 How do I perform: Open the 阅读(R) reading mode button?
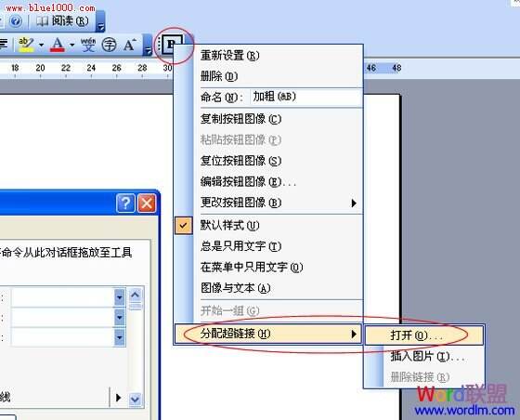(x=63, y=20)
